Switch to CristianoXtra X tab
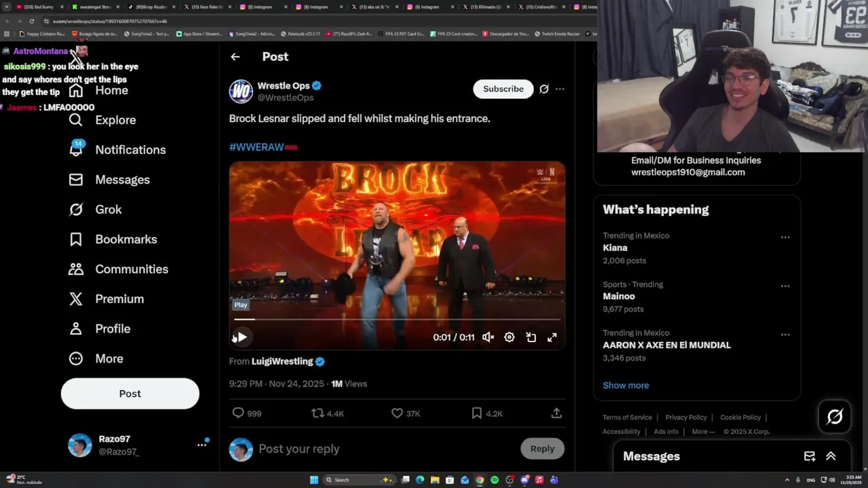Viewport: 868px width, 488px height. point(541,7)
